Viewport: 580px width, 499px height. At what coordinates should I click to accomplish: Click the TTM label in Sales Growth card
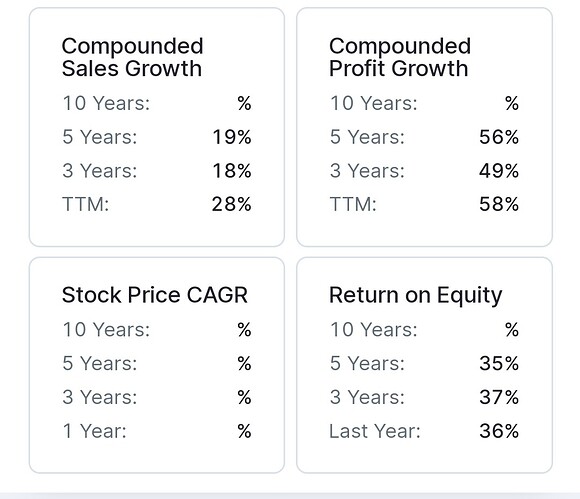[x=85, y=204]
